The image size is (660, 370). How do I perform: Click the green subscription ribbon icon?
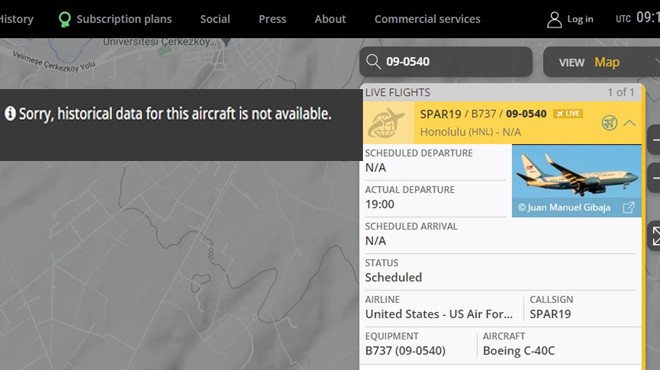click(x=64, y=19)
